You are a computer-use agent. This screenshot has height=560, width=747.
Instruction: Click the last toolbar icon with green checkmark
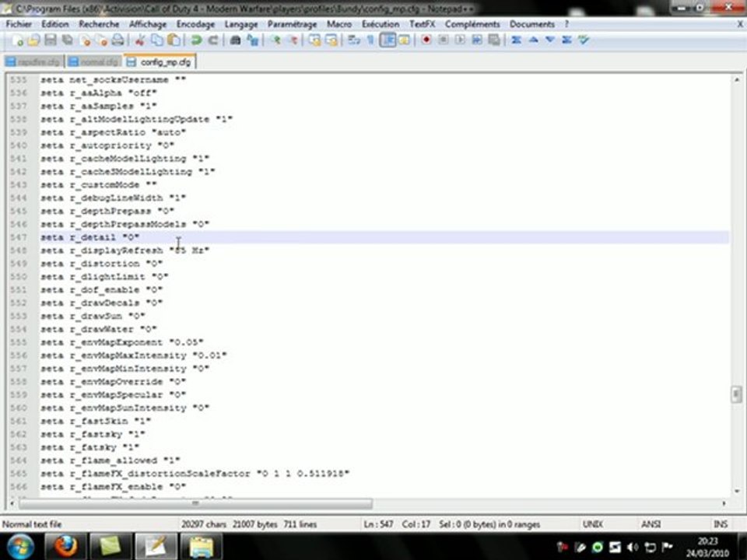pos(584,40)
